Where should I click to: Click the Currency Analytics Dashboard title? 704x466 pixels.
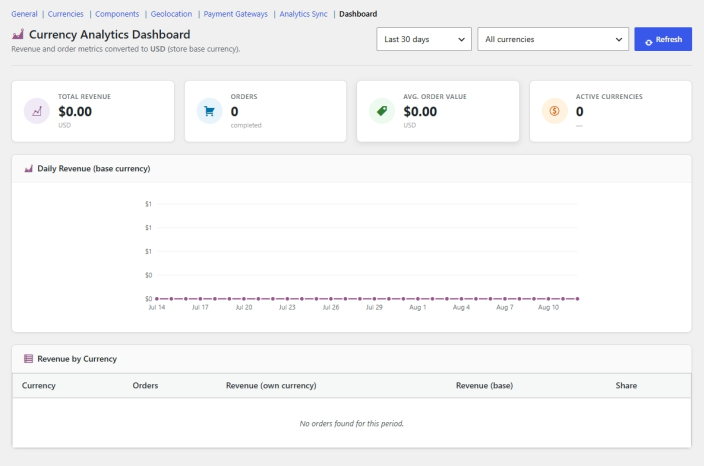click(110, 35)
